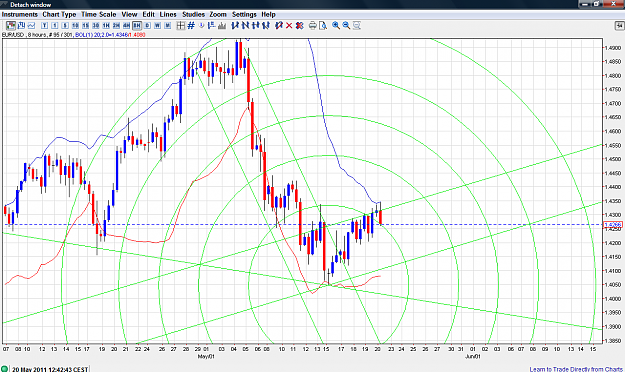The width and height of the screenshot is (625, 372).
Task: Click the edit line icon
Action: pos(279,26)
